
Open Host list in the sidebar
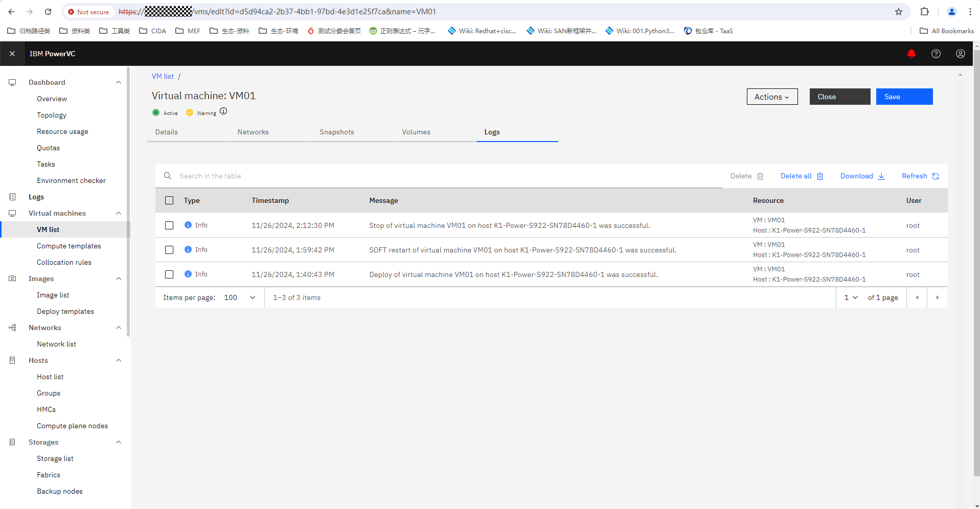click(50, 377)
